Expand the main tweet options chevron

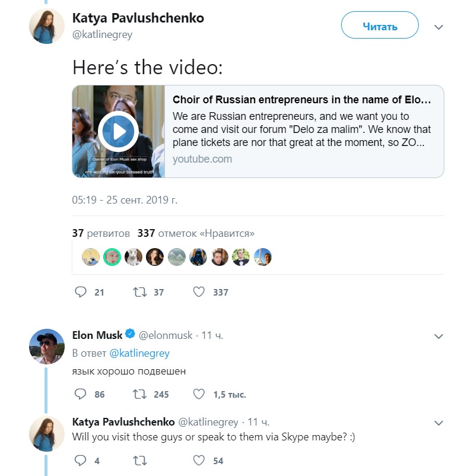point(439,27)
